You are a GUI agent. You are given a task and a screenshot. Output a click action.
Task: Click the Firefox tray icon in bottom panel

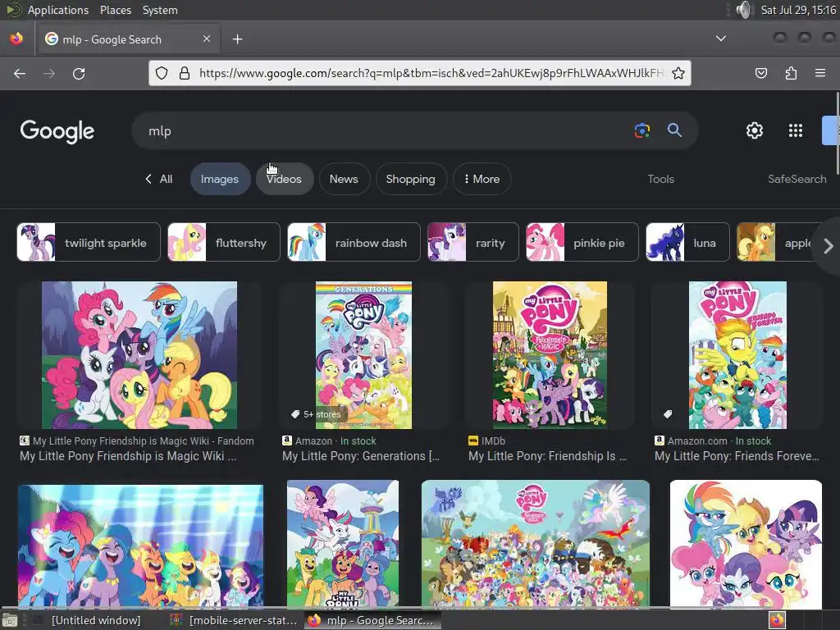click(778, 620)
